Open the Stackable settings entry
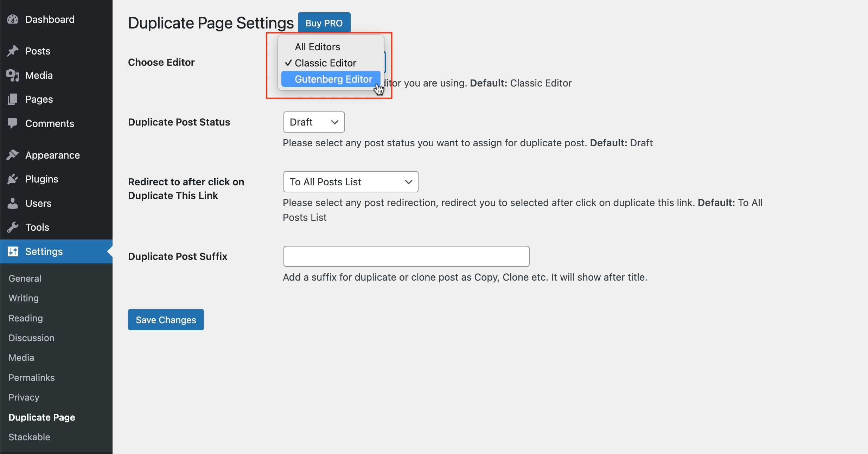This screenshot has width=868, height=454. click(29, 437)
